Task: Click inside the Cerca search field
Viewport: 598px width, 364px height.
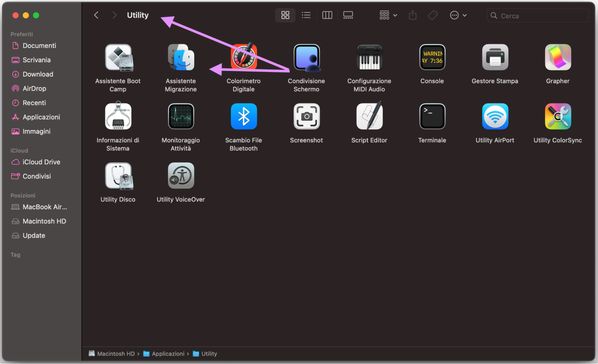Action: click(x=537, y=16)
